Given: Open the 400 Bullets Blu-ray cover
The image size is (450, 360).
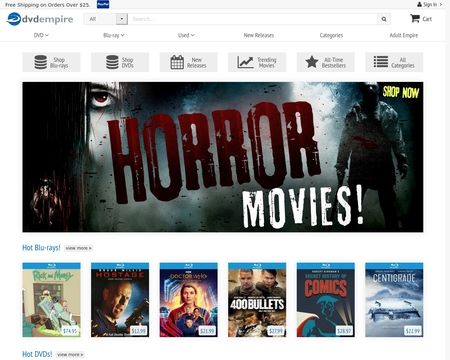Looking at the screenshot, I should (x=257, y=300).
